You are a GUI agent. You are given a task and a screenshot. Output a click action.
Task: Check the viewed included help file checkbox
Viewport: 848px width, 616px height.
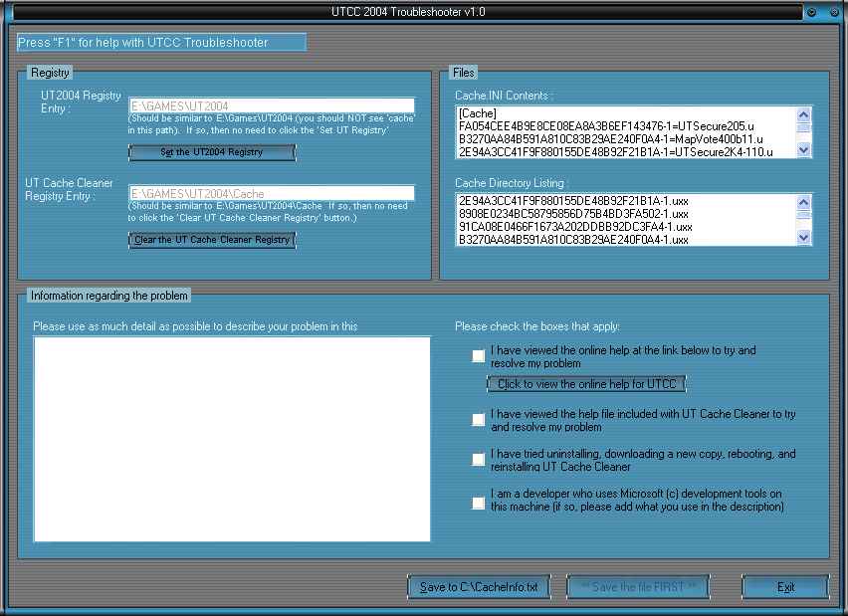tap(479, 420)
